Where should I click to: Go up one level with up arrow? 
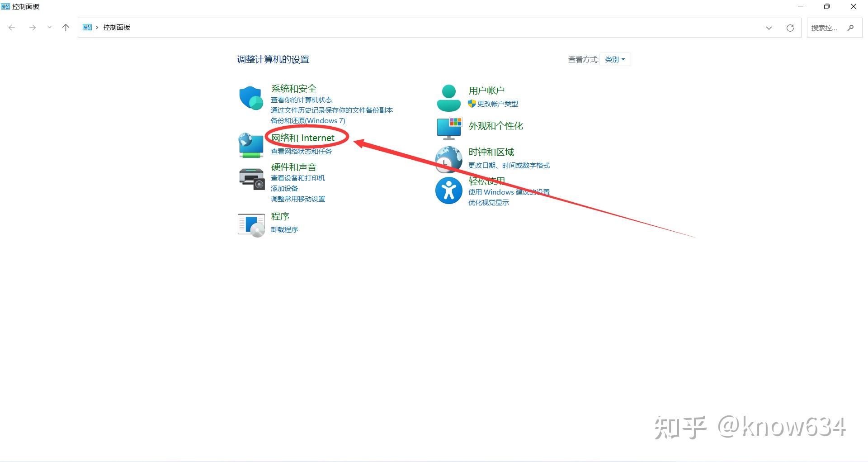pyautogui.click(x=66, y=28)
